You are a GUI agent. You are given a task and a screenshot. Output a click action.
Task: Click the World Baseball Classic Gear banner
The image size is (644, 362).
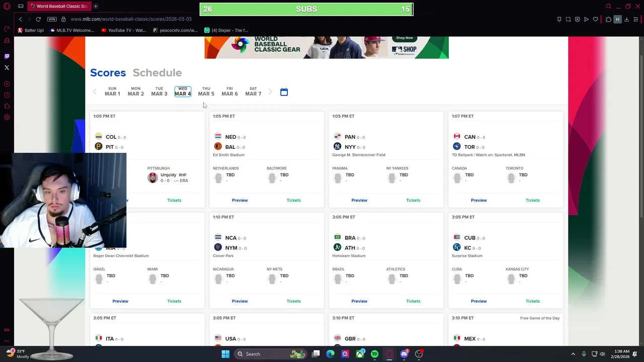coord(326,47)
